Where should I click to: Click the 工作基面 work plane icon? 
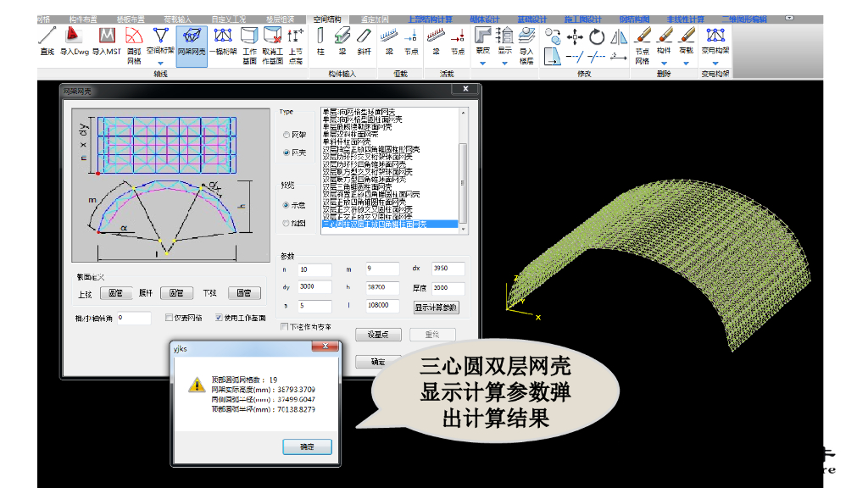[249, 42]
